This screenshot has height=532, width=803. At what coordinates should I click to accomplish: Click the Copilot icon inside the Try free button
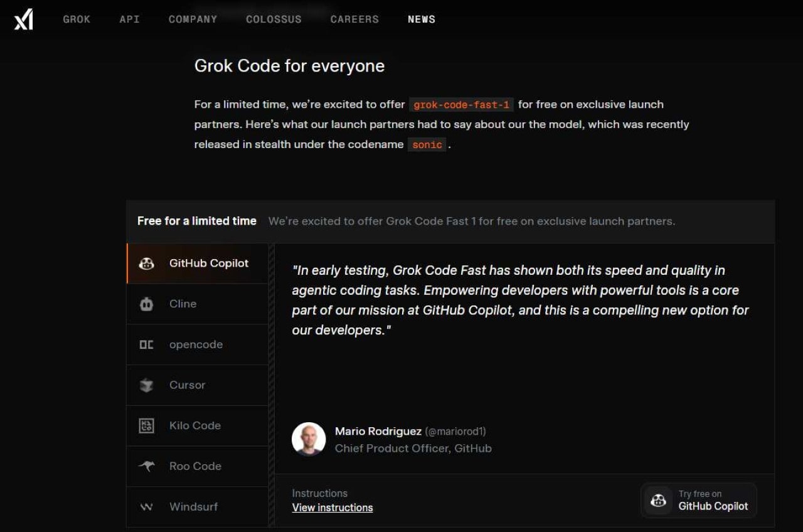[x=658, y=500]
